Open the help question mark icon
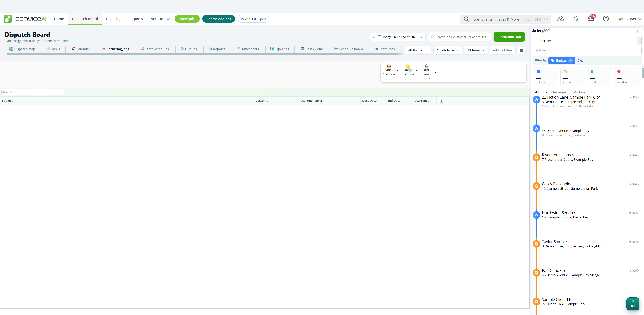Viewport: 644px width, 315px height. tap(606, 19)
